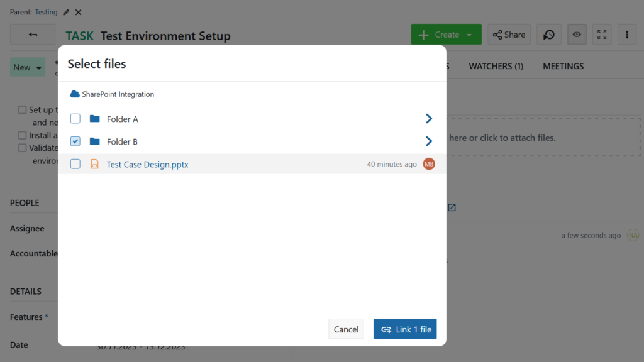Cancel the Select files dialog

click(x=346, y=329)
